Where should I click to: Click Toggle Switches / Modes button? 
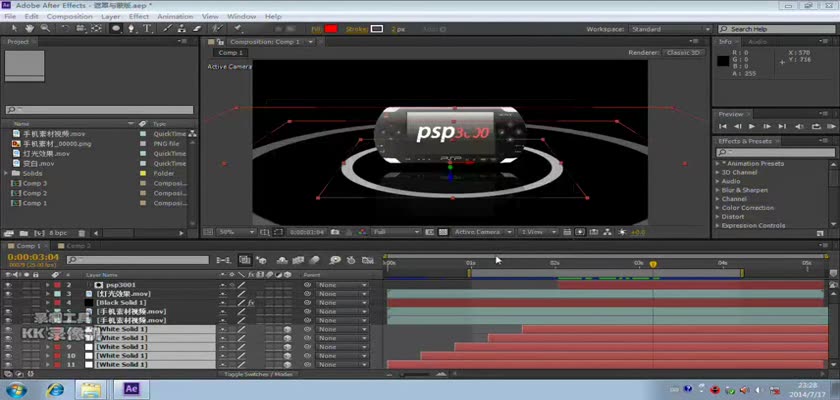coord(258,374)
